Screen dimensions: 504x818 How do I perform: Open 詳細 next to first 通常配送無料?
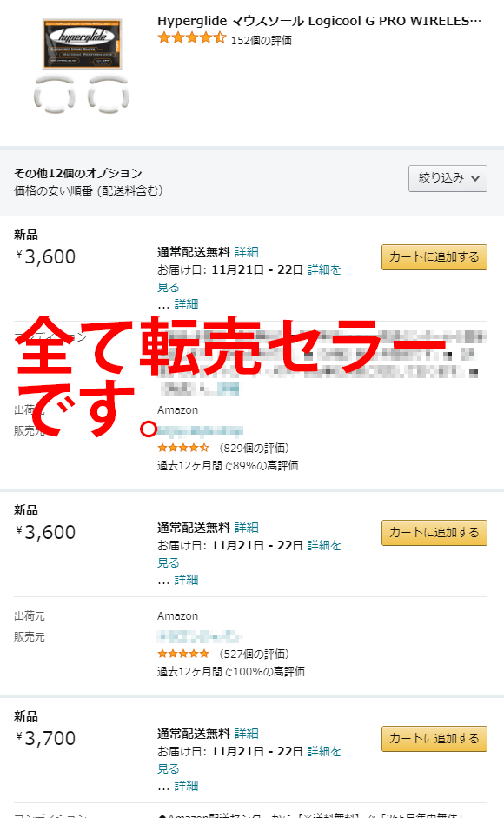[x=246, y=252]
